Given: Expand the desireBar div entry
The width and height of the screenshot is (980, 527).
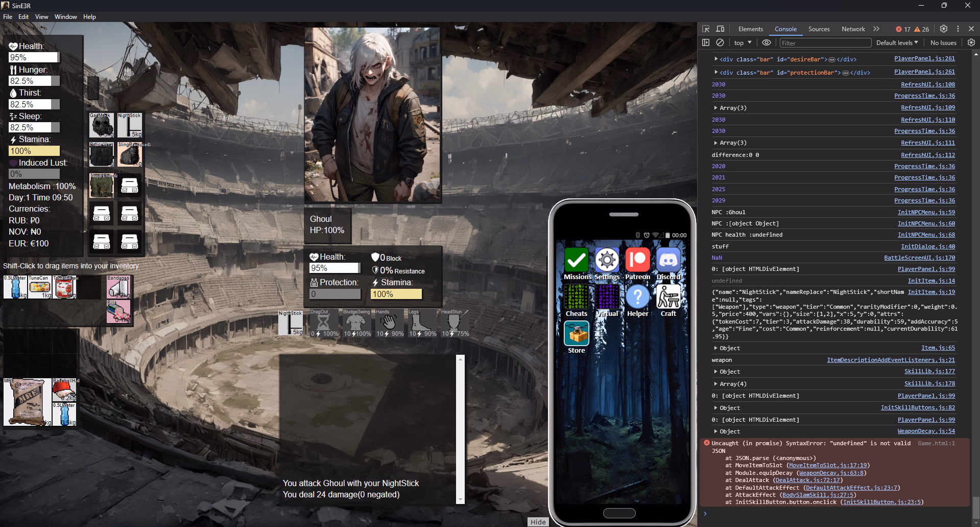Looking at the screenshot, I should pos(716,59).
